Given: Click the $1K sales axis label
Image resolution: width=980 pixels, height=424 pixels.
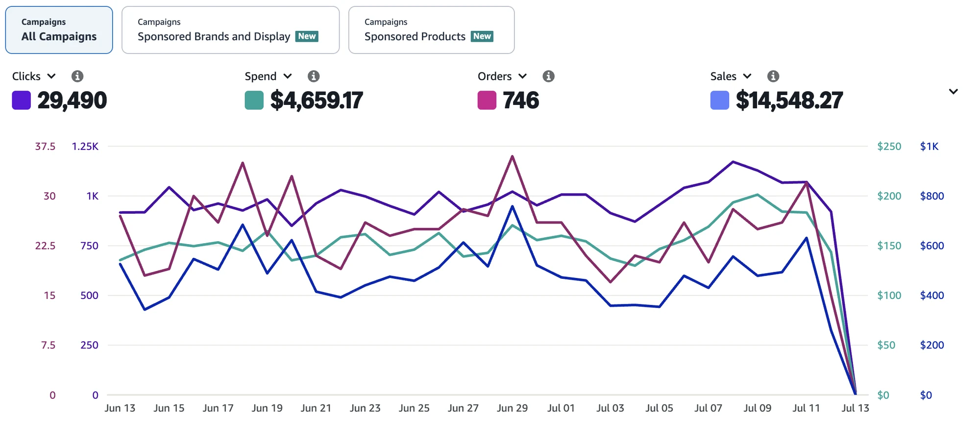Looking at the screenshot, I should click(929, 147).
